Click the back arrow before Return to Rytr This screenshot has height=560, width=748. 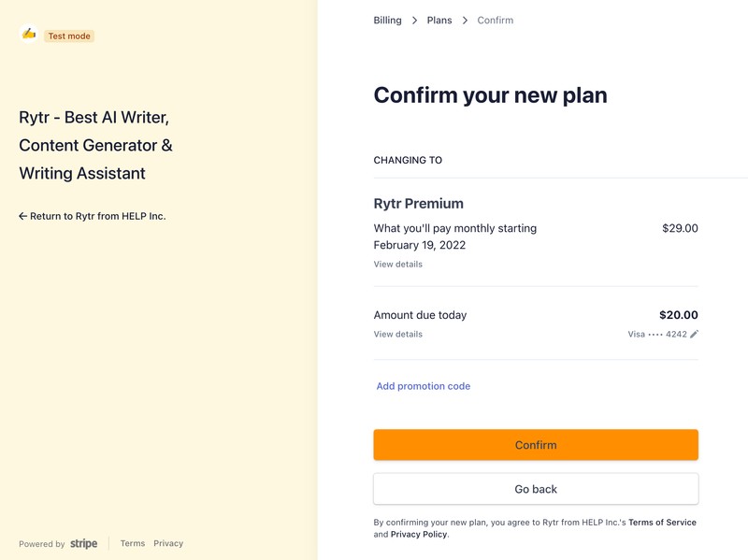22,216
